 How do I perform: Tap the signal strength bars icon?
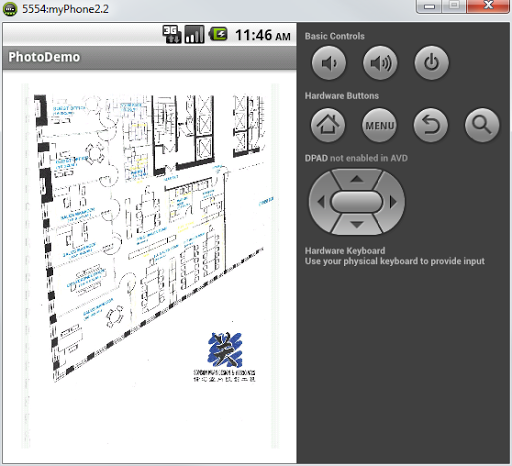194,34
